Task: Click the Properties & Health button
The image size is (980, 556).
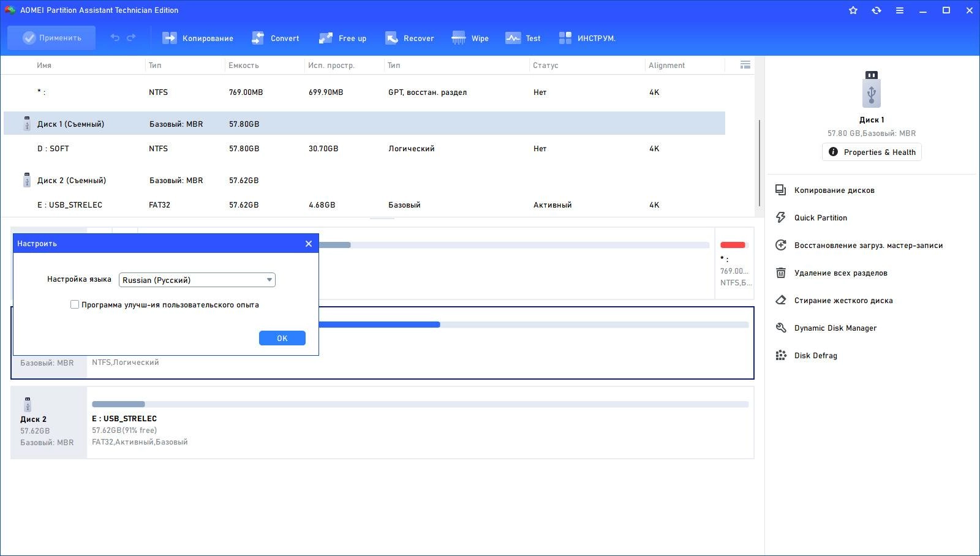Action: coord(872,152)
